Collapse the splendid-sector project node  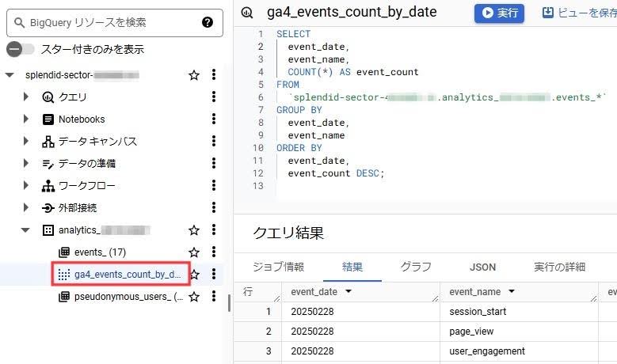click(10, 74)
